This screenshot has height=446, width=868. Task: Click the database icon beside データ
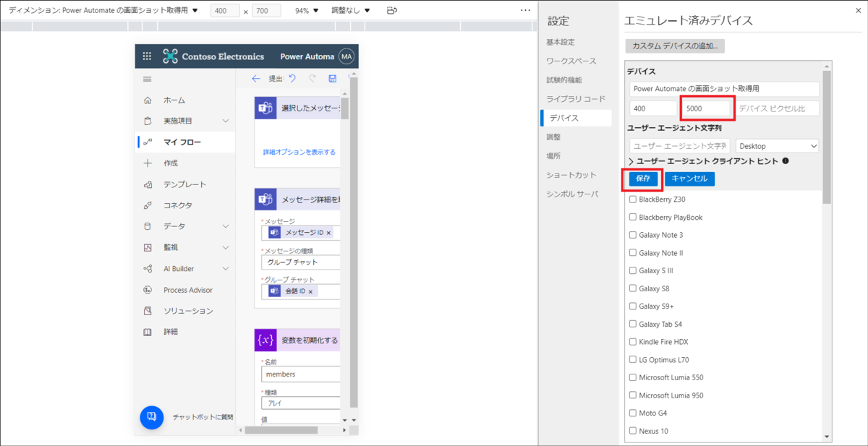pyautogui.click(x=148, y=226)
